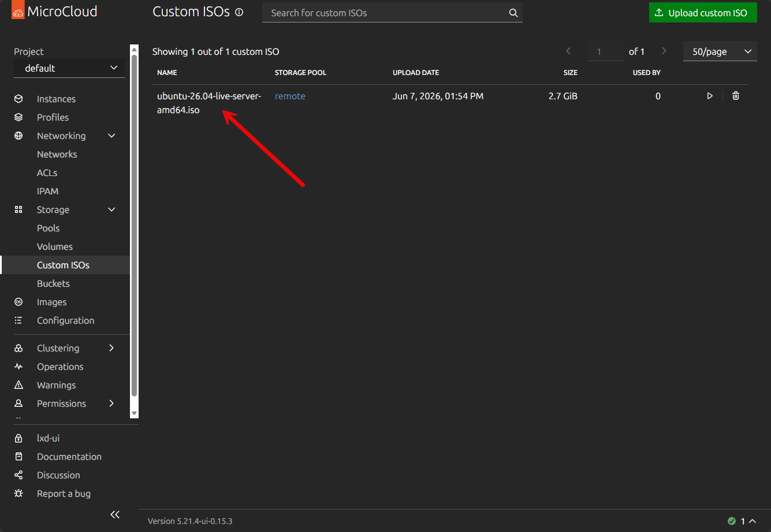Open Operations in the sidebar
Image resolution: width=771 pixels, height=532 pixels.
click(60, 366)
